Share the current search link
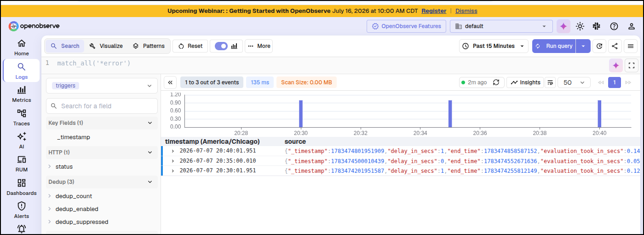Viewport: 644px width, 235px height. pos(615,46)
